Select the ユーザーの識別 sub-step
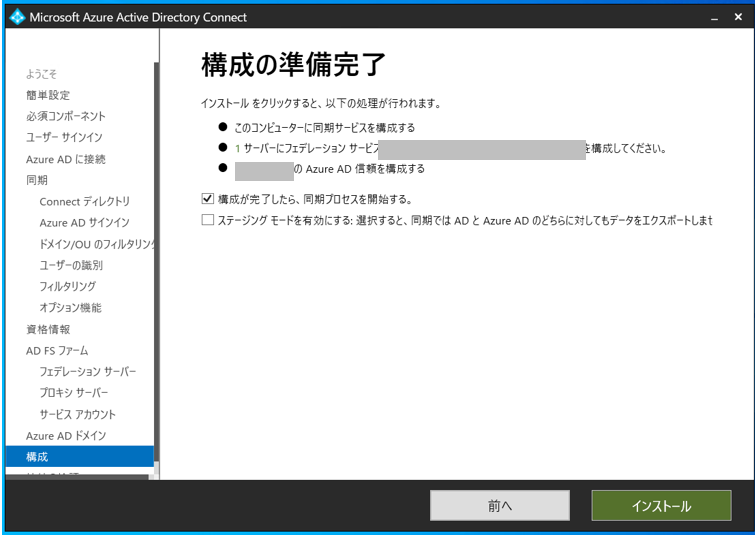The height and width of the screenshot is (537, 755). click(71, 265)
